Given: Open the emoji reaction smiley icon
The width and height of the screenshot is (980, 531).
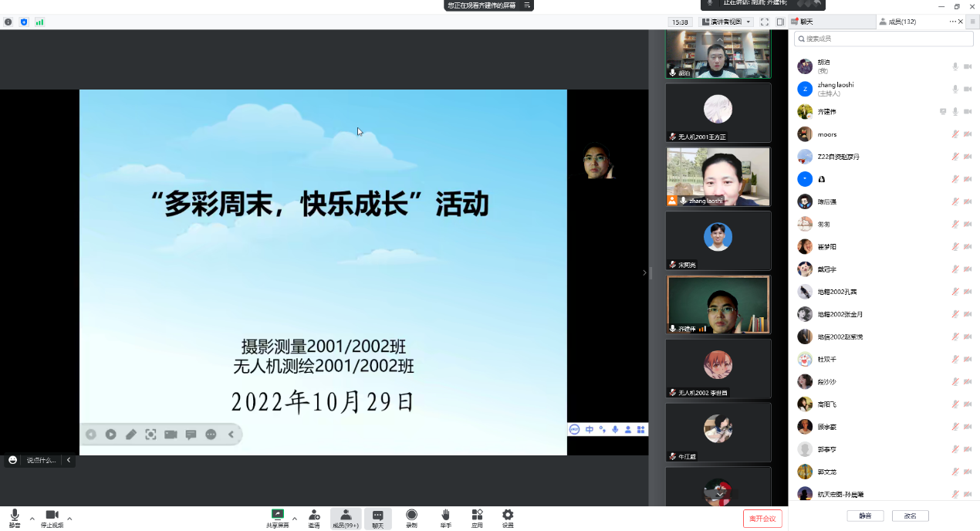Looking at the screenshot, I should click(12, 460).
